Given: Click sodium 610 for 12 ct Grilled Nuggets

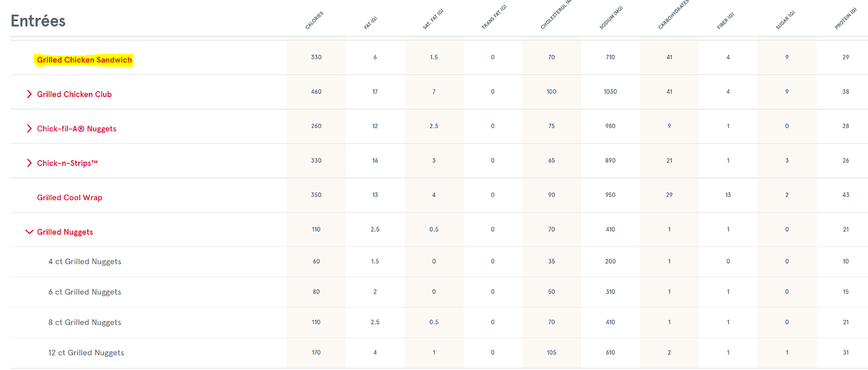Looking at the screenshot, I should (x=610, y=353).
